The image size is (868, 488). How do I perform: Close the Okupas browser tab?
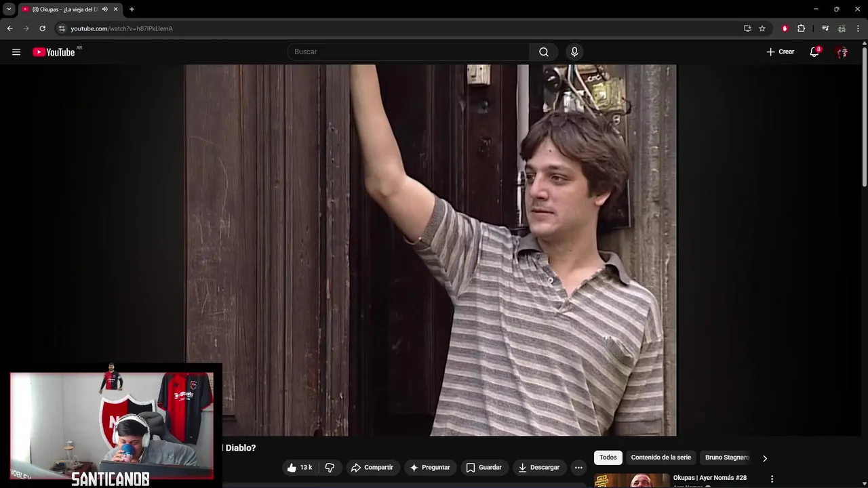(115, 9)
